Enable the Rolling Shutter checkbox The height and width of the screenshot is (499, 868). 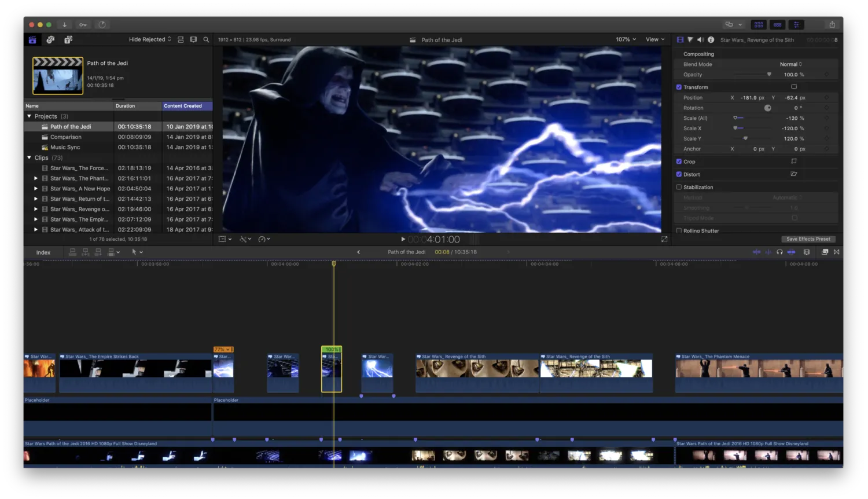tap(679, 230)
